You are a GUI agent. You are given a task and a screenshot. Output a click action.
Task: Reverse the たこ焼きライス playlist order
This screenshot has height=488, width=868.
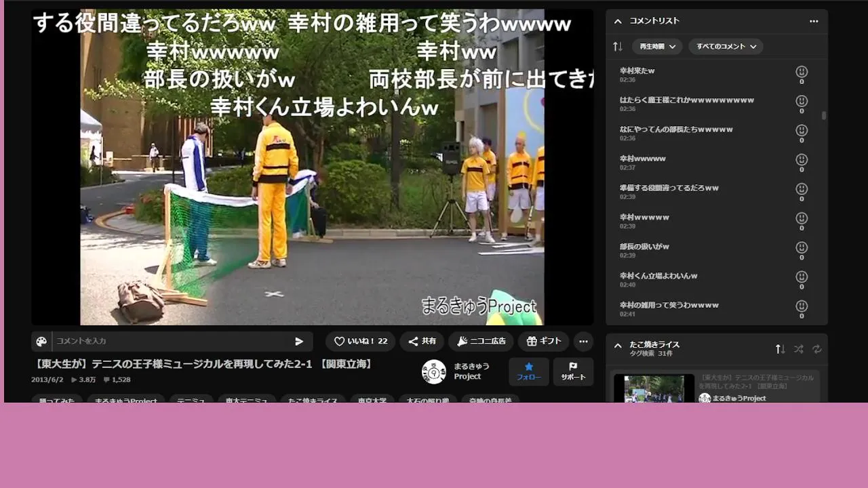coord(781,349)
